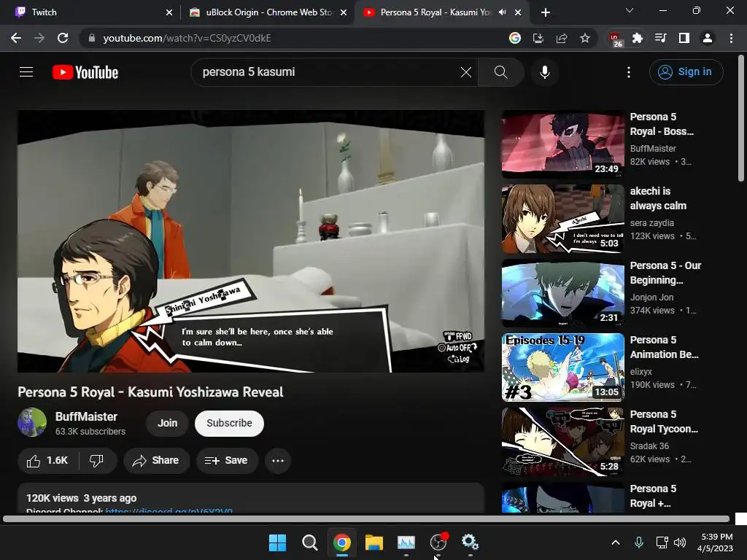The height and width of the screenshot is (560, 747).
Task: Click the address bar URL
Action: pos(187,38)
